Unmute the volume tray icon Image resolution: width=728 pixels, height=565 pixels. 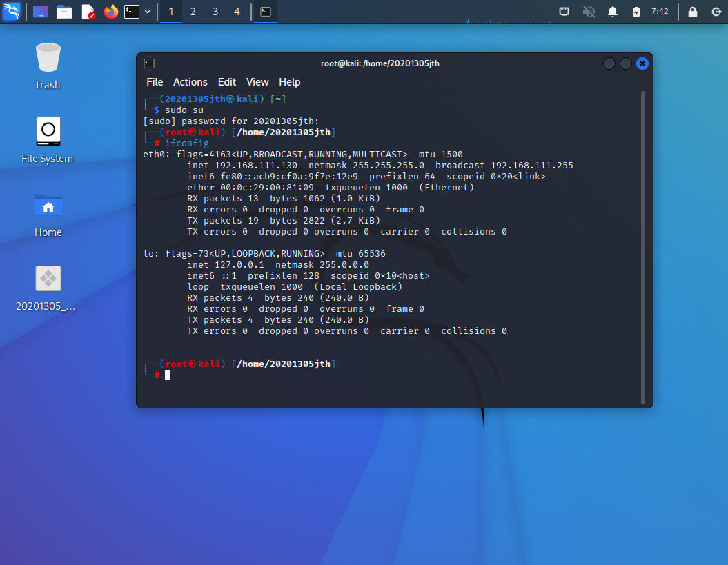tap(589, 12)
